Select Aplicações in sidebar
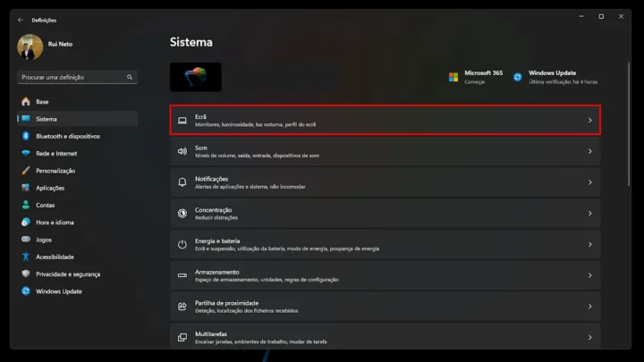The image size is (644, 362). coord(50,188)
